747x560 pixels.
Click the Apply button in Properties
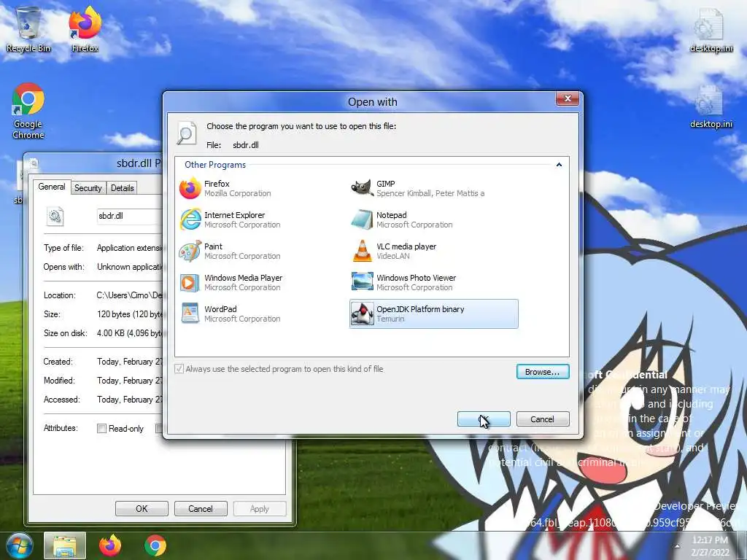click(x=260, y=508)
